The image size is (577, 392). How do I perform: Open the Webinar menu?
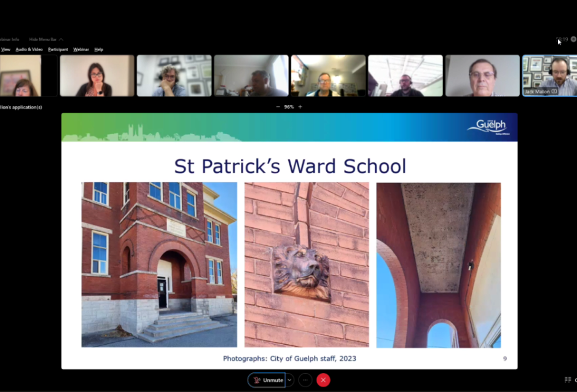[x=81, y=49]
